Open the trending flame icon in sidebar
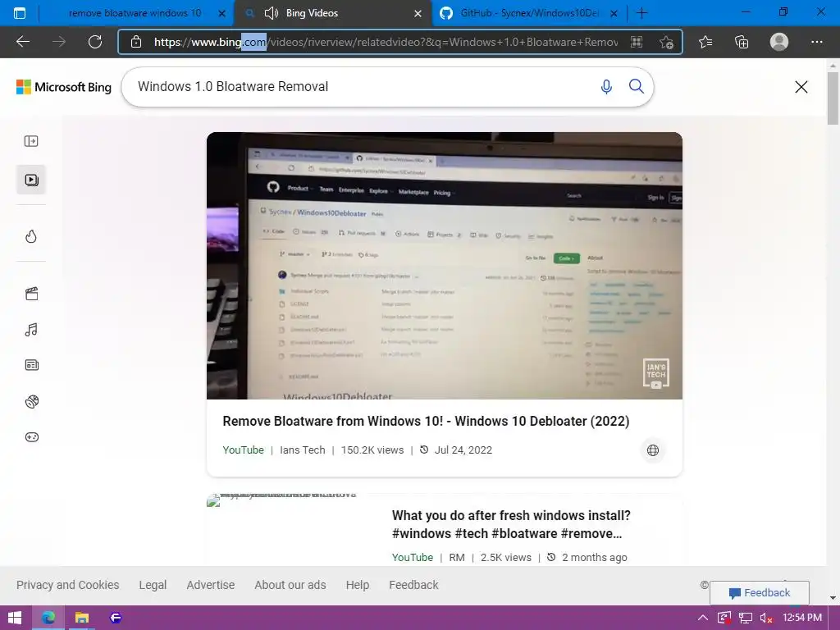Screen dimensions: 840x630 [x=31, y=236]
